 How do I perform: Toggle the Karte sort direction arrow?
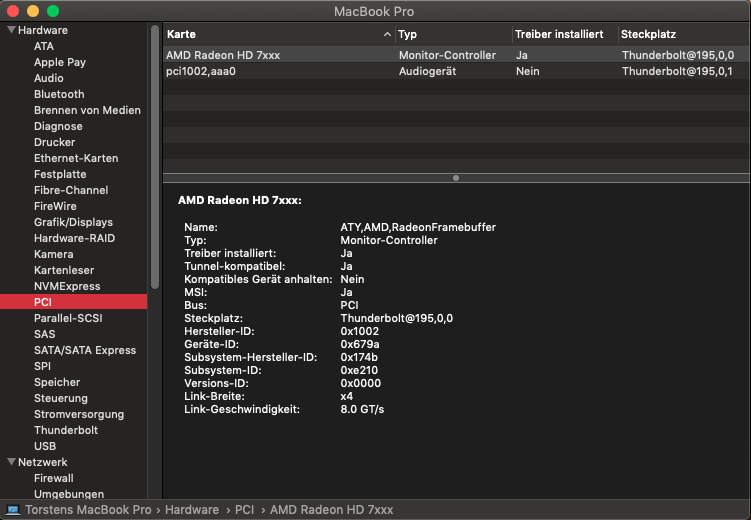tap(387, 34)
